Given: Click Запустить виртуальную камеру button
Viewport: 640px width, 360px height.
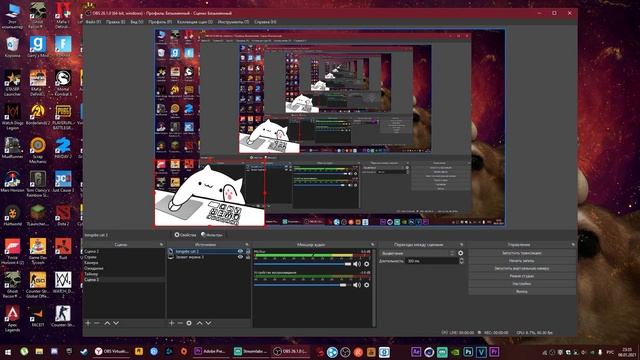Looking at the screenshot, I should (522, 268).
